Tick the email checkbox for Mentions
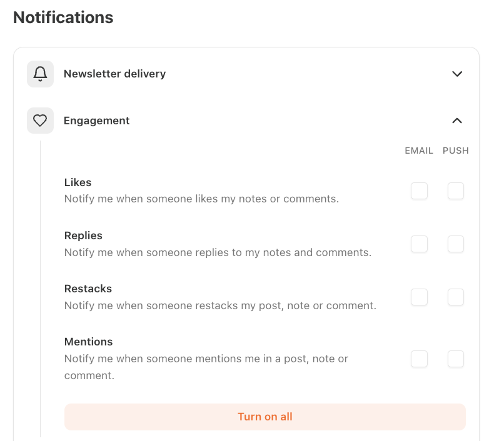The image size is (504, 441). 419,359
